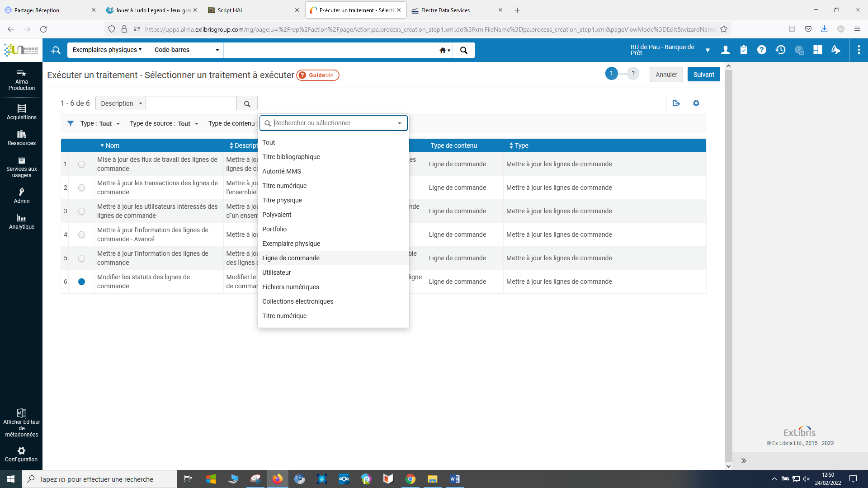Screen dimensions: 868x488
Task: Open table settings gear icon
Action: point(696,103)
